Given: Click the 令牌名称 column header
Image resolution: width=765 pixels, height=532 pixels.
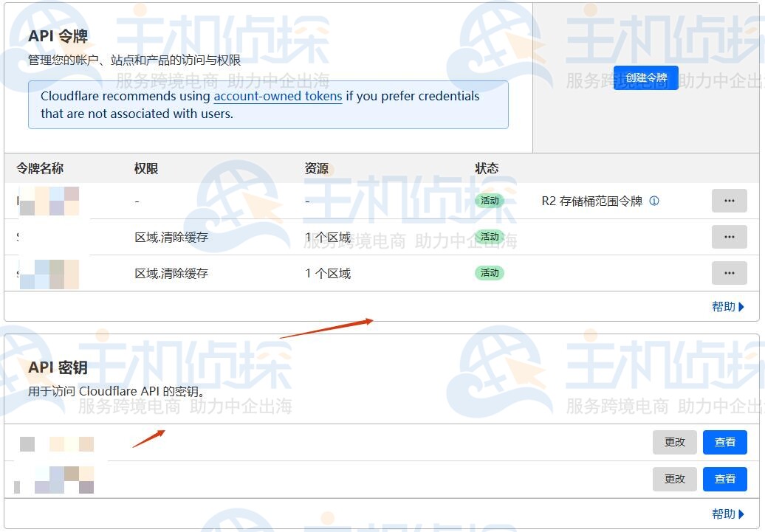Looking at the screenshot, I should (40, 168).
